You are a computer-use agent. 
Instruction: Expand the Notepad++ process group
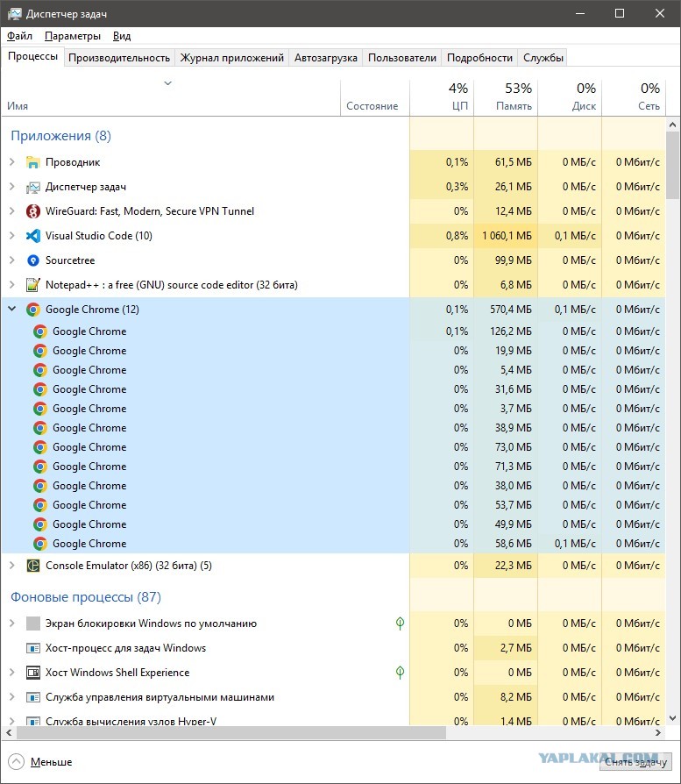(12, 284)
